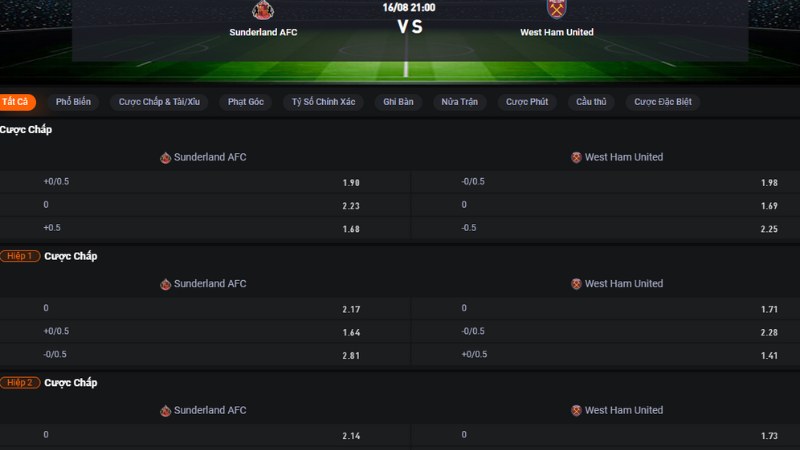Collapse the full-match Cược Chấp section header
This screenshot has height=450, width=800.
tap(26, 130)
